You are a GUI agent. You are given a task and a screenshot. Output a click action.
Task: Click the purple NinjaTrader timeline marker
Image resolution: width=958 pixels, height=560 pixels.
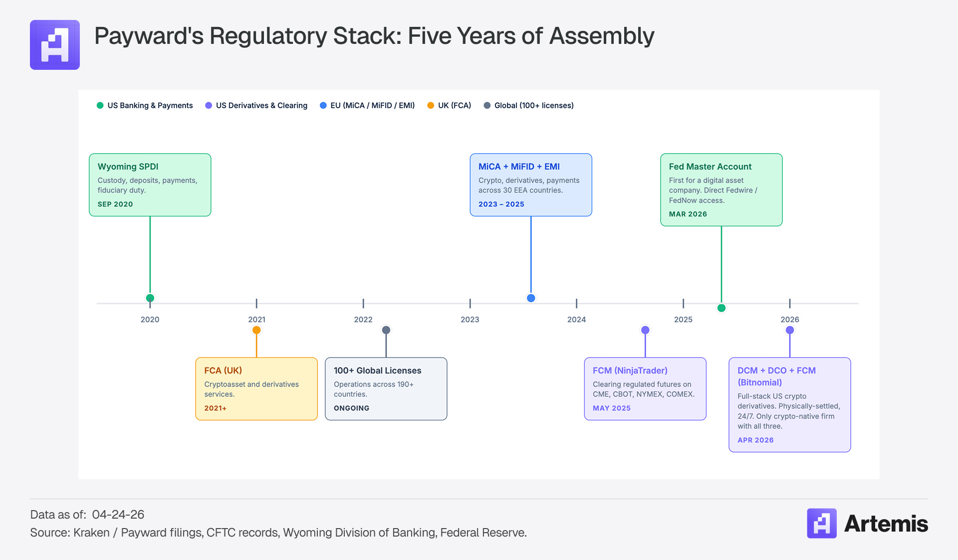pyautogui.click(x=645, y=330)
